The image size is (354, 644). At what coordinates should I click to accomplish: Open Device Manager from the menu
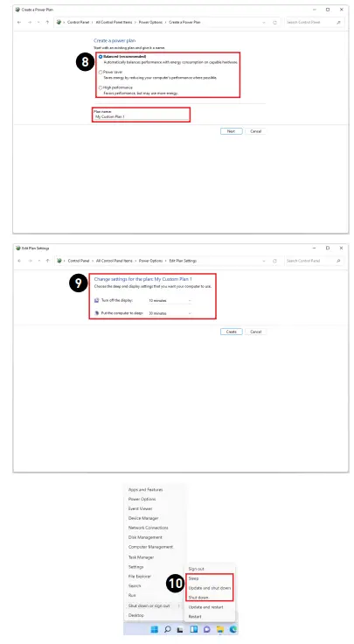[x=143, y=518]
